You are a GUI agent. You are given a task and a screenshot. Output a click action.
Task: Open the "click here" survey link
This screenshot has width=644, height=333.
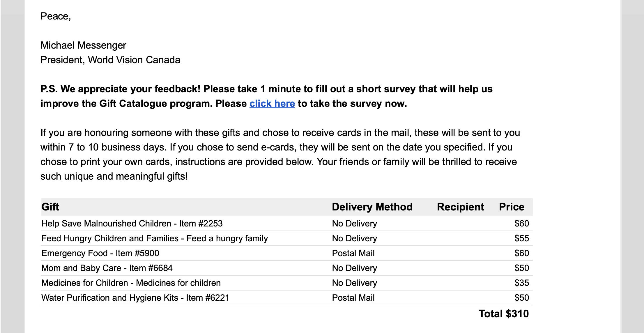click(x=272, y=104)
